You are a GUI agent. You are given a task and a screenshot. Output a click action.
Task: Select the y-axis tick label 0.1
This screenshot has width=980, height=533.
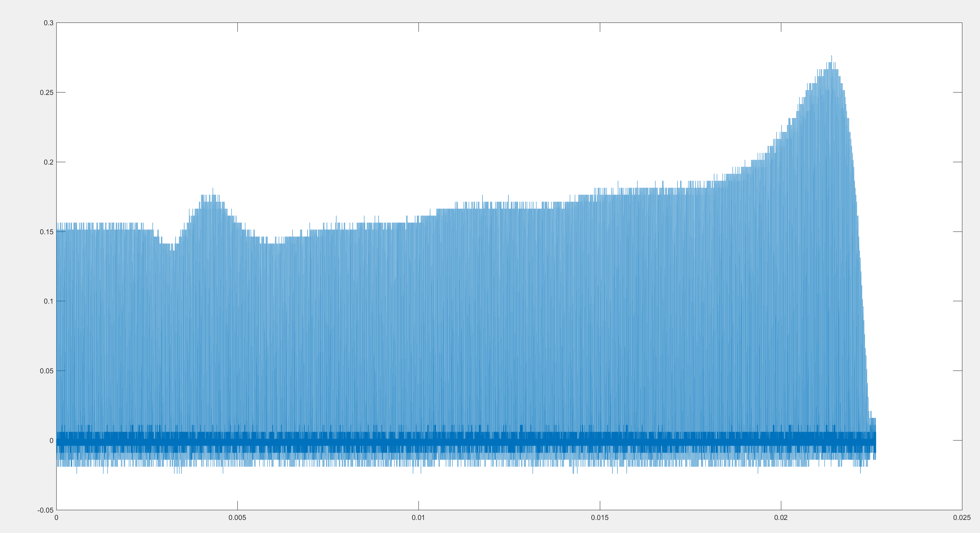48,301
